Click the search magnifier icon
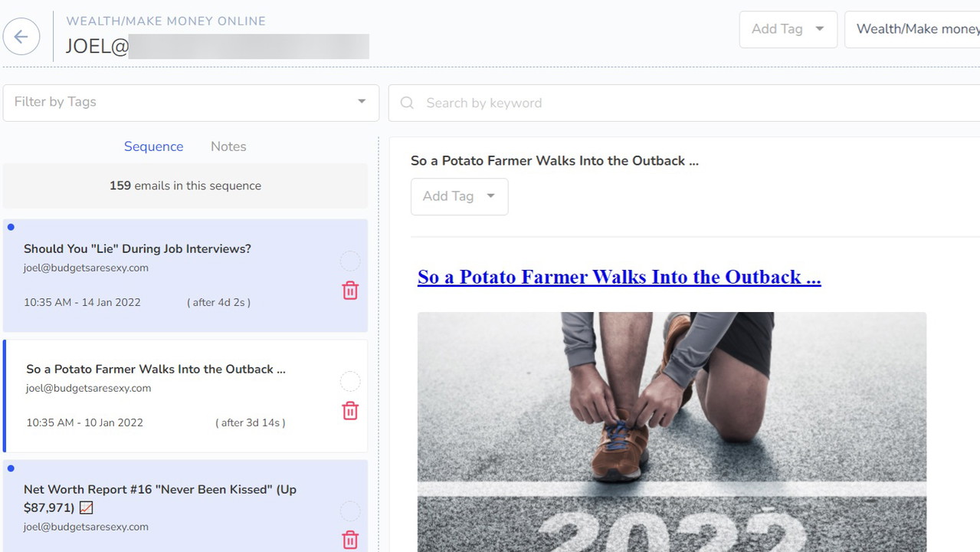Image resolution: width=980 pixels, height=552 pixels. coord(408,103)
